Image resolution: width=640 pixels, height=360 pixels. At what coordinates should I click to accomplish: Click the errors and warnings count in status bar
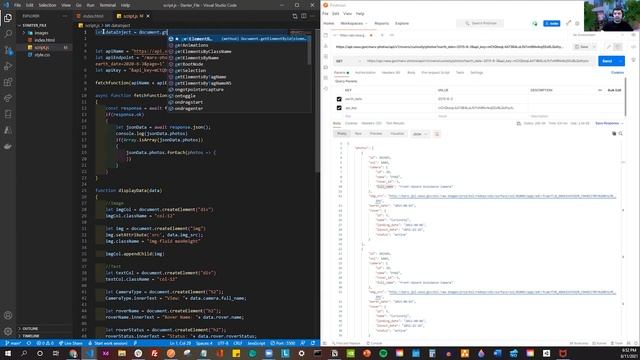coord(45,343)
